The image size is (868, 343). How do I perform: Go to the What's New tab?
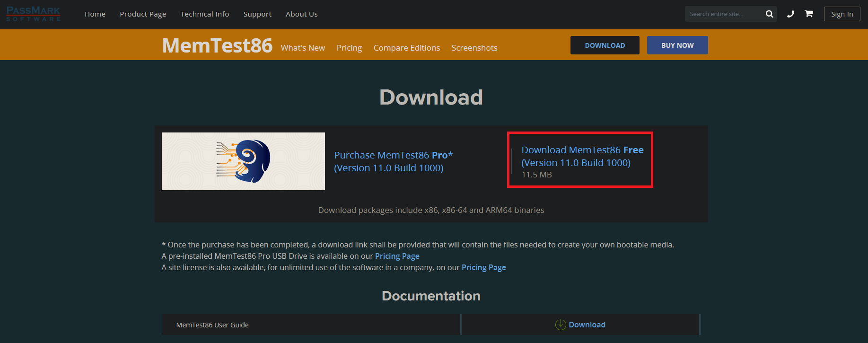coord(303,48)
